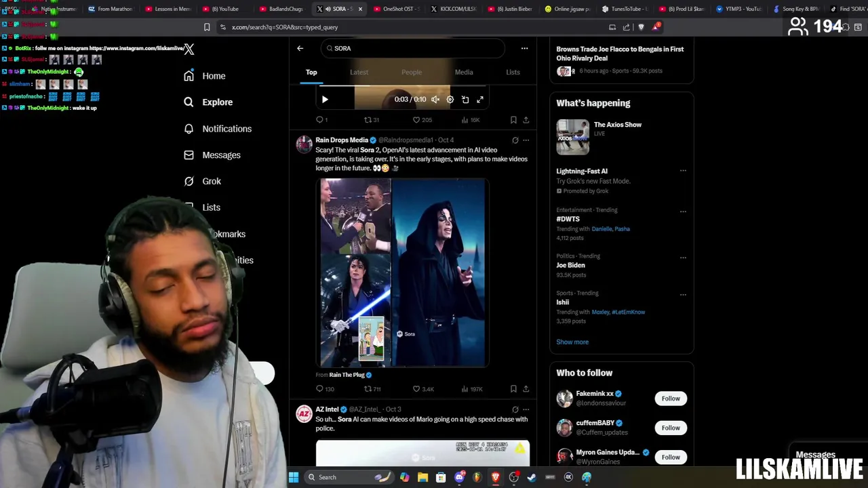Open Lists in the X sidebar

[202, 207]
